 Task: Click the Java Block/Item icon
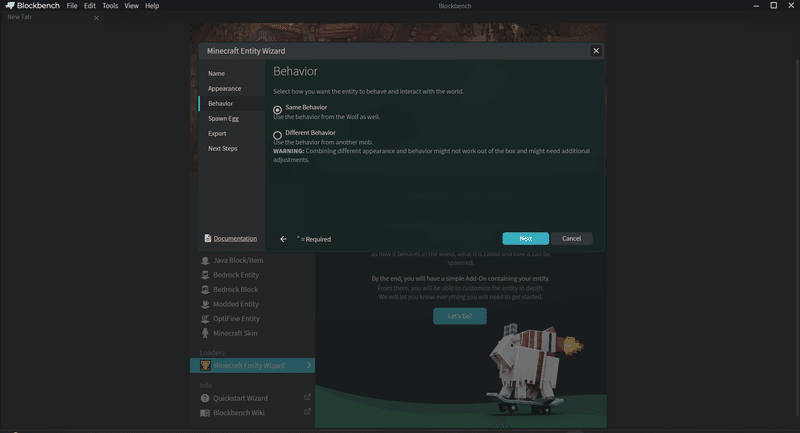pos(205,260)
